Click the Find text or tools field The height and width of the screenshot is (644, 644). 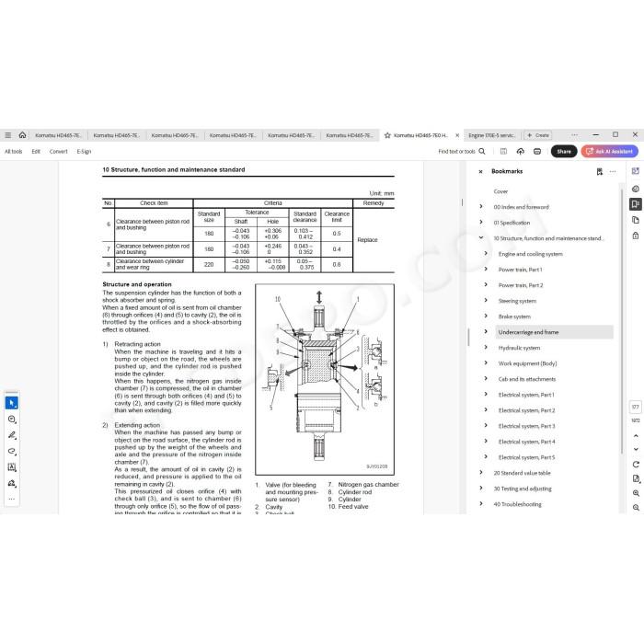pyautogui.click(x=456, y=152)
